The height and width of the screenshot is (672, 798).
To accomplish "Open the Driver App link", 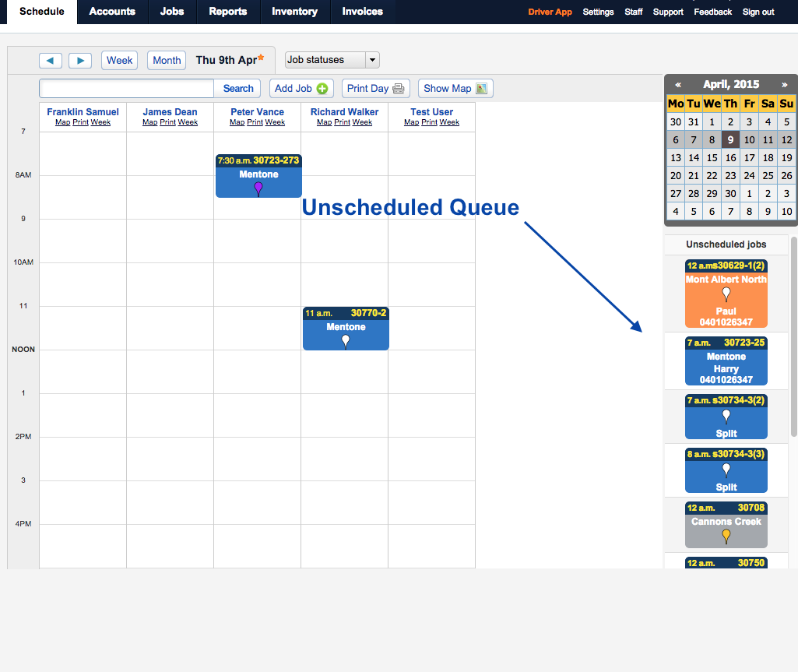I will tap(550, 12).
